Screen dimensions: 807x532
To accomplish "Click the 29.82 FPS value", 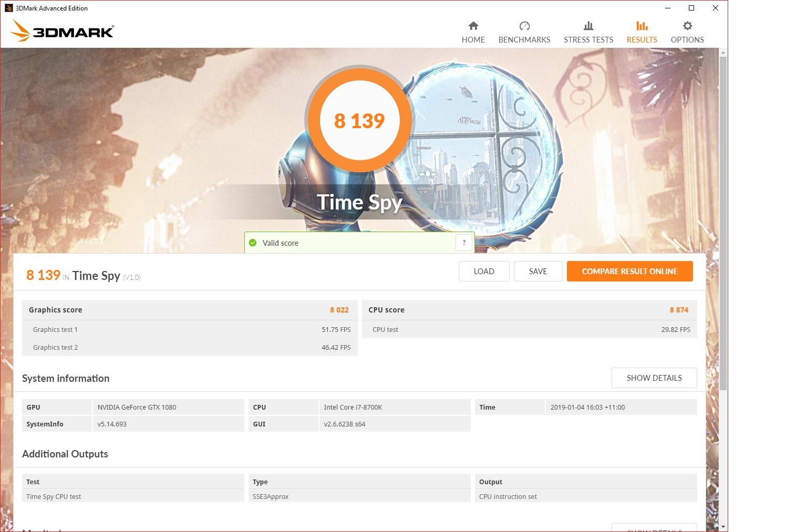I will [676, 330].
